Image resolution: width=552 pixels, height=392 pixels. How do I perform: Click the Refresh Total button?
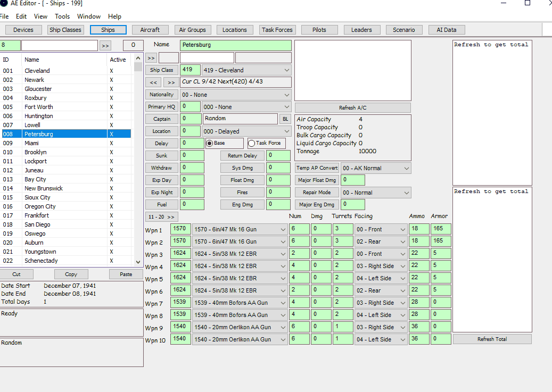tap(492, 339)
